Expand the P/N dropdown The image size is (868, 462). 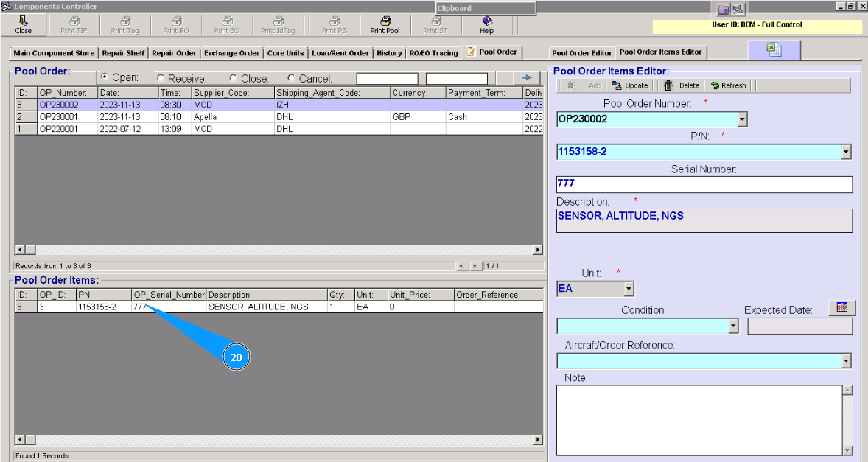(846, 152)
